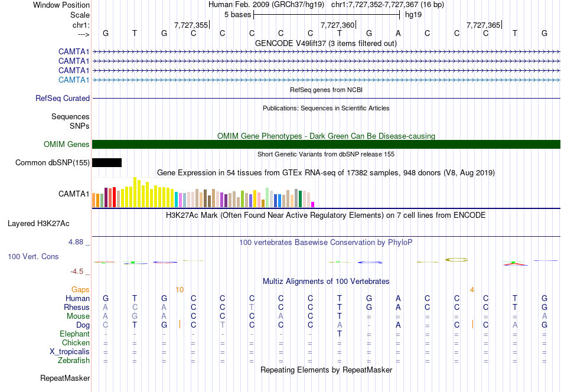Click the Common dbSNP(155) label
Viewport: 561px width, 392px height.
(52, 163)
